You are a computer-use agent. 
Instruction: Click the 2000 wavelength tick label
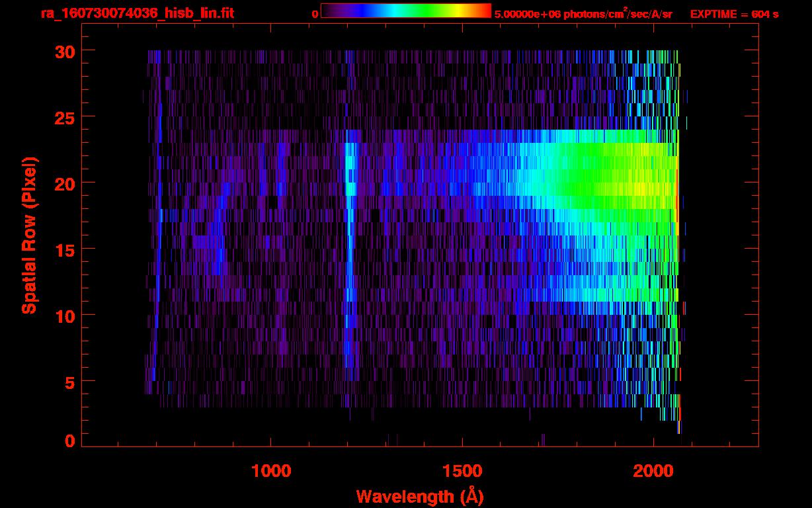coord(653,471)
